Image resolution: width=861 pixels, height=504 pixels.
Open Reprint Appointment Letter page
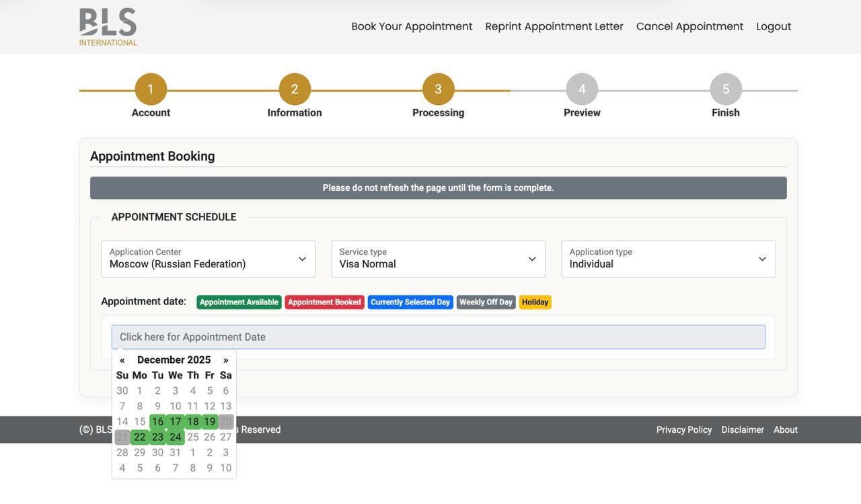554,26
